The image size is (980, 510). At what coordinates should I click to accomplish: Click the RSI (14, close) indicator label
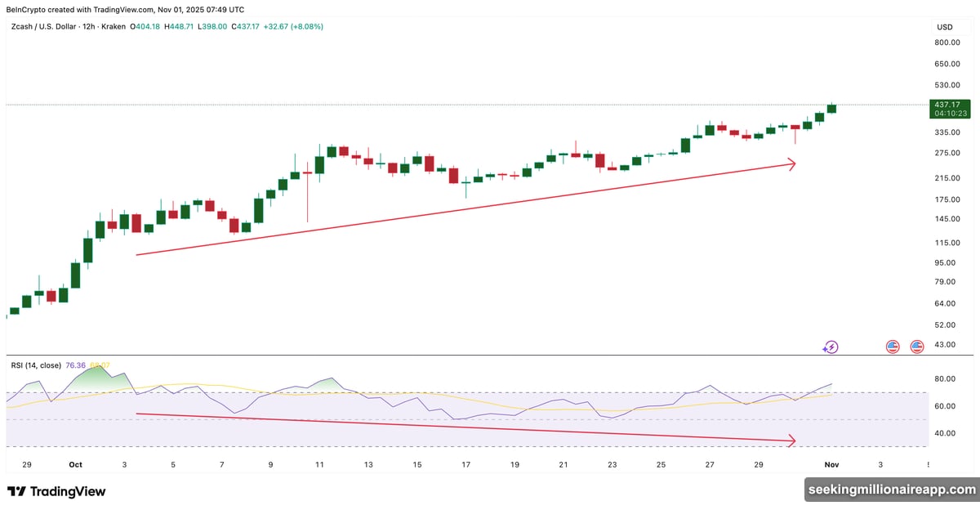[37, 365]
